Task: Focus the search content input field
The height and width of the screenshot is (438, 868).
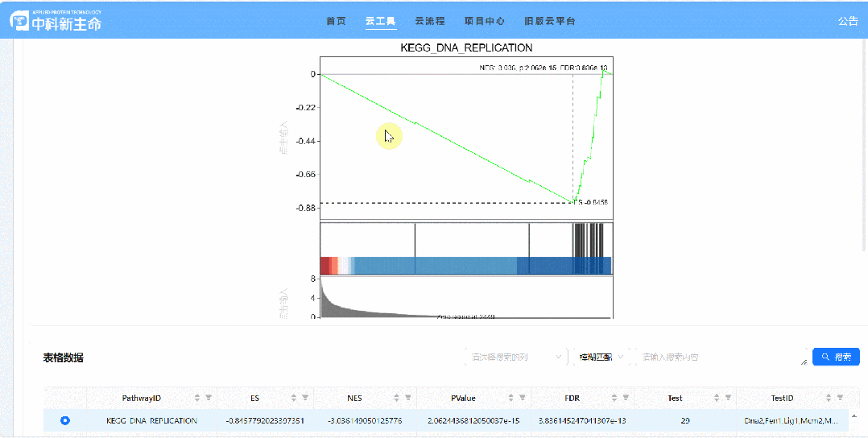Action: point(721,357)
